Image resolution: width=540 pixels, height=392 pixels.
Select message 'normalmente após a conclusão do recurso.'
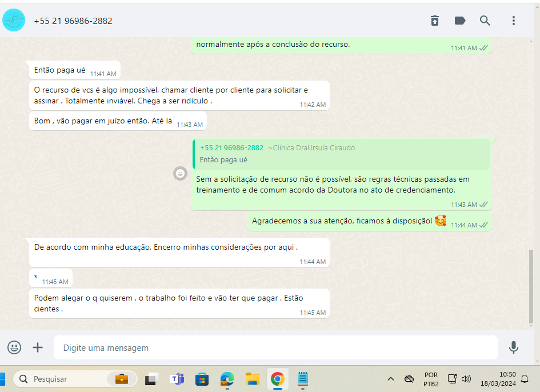coord(341,46)
